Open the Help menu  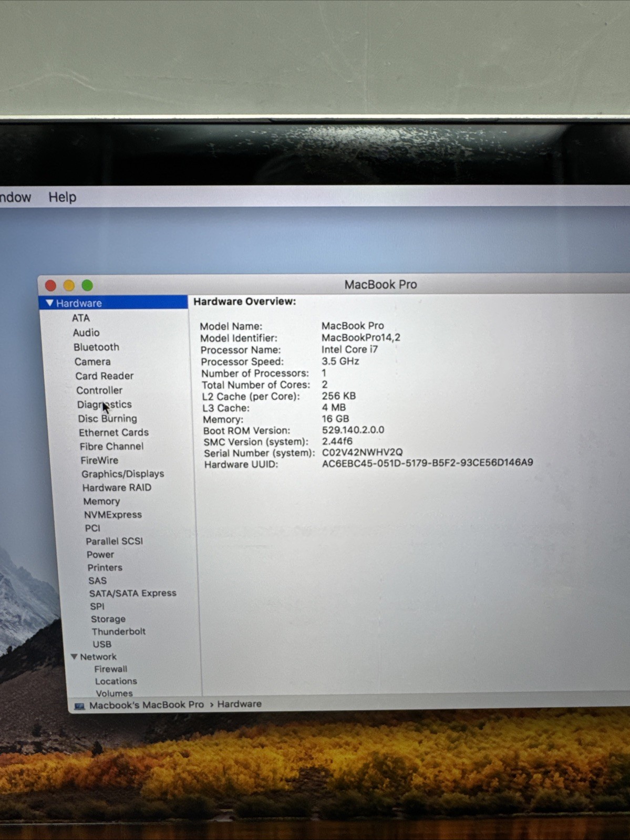63,197
